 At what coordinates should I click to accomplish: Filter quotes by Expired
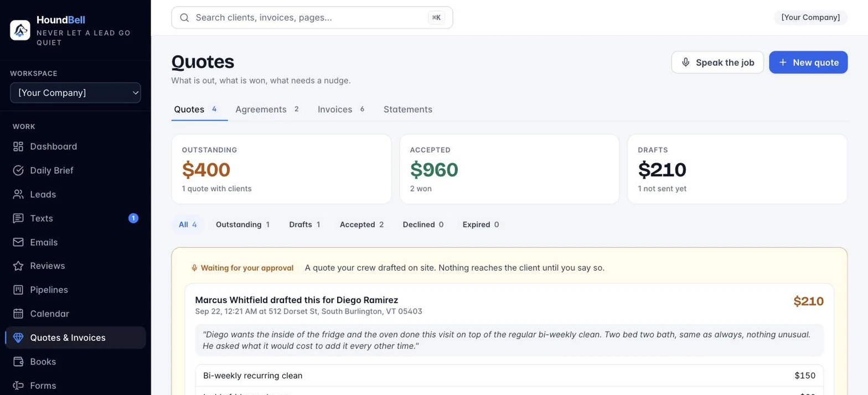click(480, 225)
